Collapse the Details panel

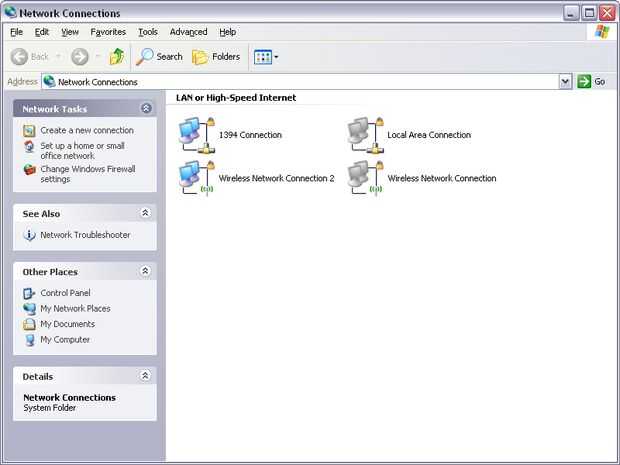click(x=145, y=376)
